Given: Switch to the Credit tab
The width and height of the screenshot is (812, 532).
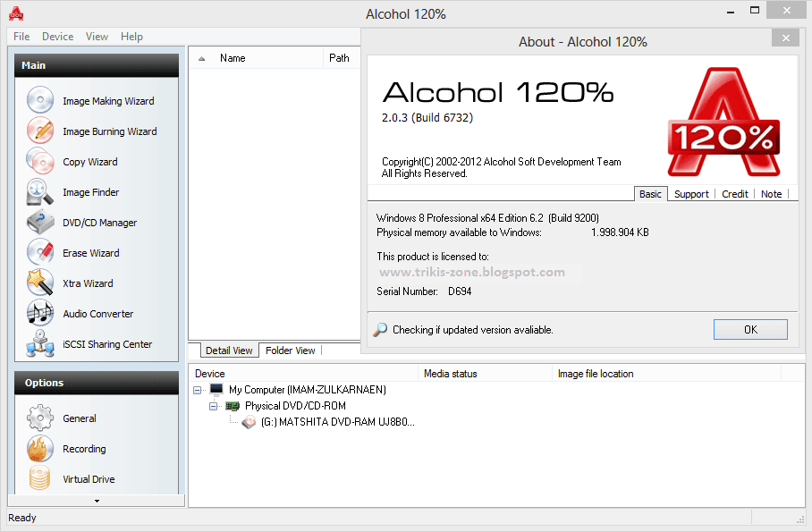Looking at the screenshot, I should (x=735, y=194).
